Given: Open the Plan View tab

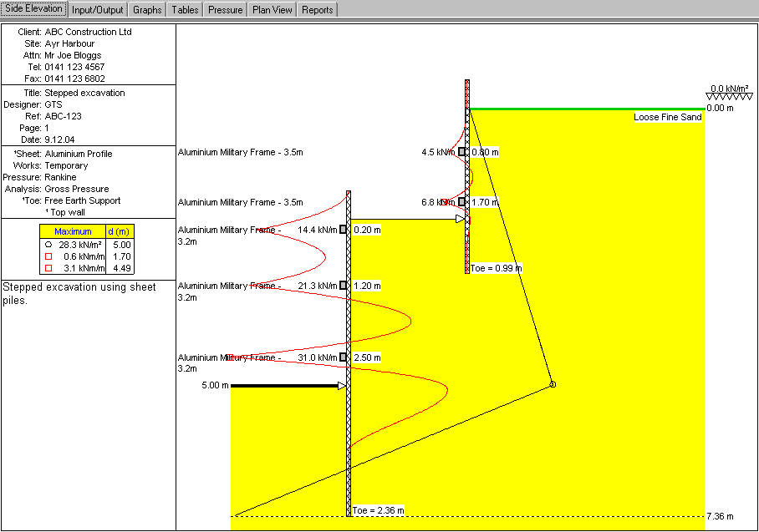Looking at the screenshot, I should click(x=273, y=10).
